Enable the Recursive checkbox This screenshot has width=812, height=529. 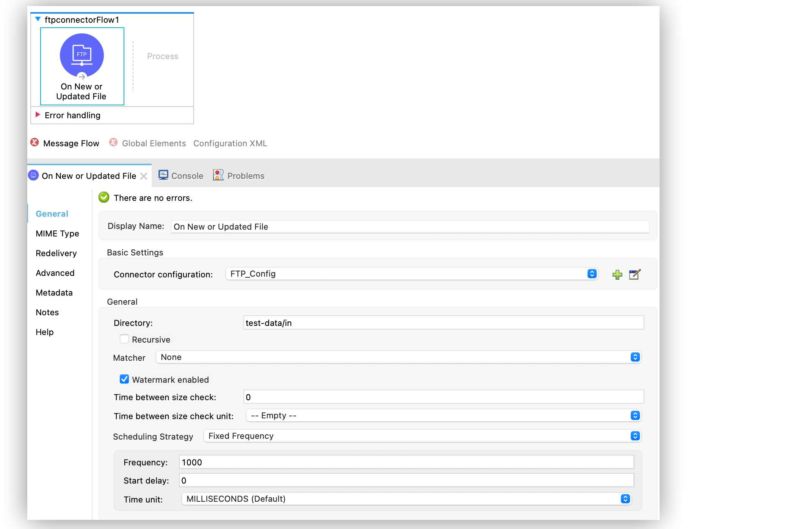pos(124,339)
